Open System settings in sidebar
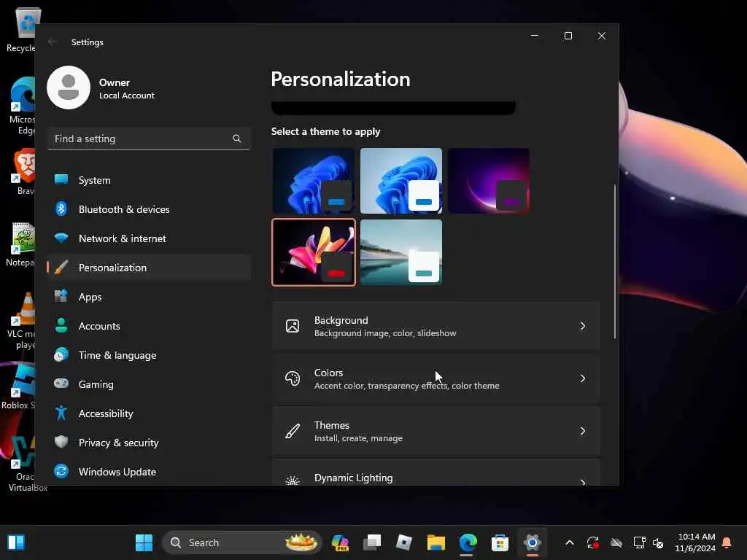Image resolution: width=747 pixels, height=560 pixels. click(149, 180)
